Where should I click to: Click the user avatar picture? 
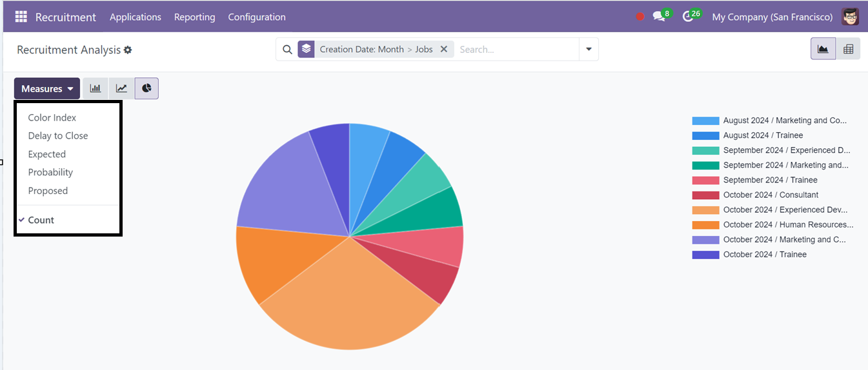tap(851, 17)
